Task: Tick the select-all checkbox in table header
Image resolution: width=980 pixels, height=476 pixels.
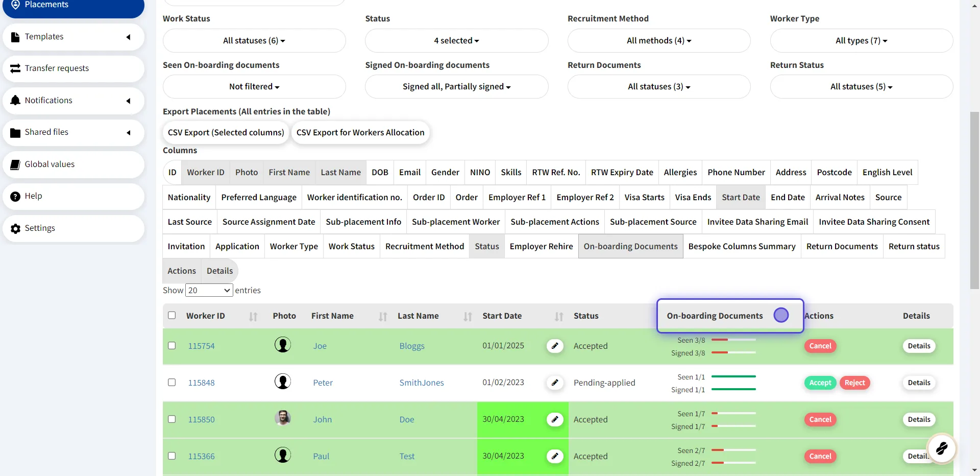Action: point(172,315)
